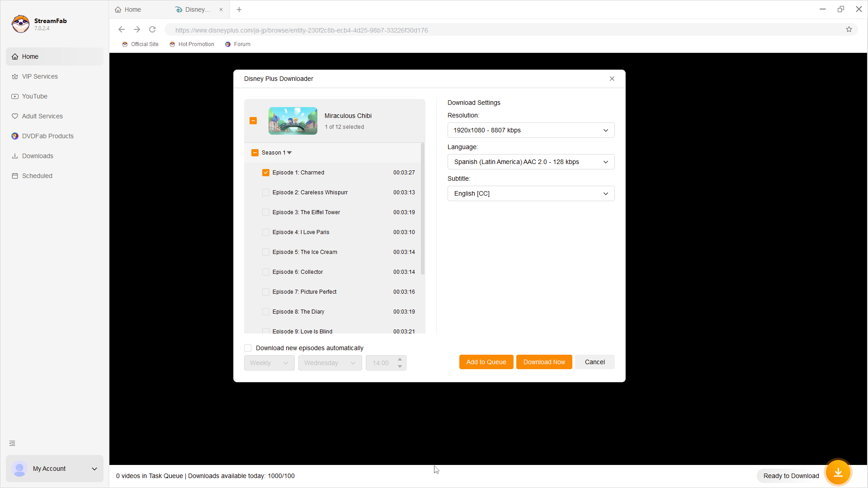Open Forum bookmark
Screen dimensions: 868x488
(x=238, y=44)
